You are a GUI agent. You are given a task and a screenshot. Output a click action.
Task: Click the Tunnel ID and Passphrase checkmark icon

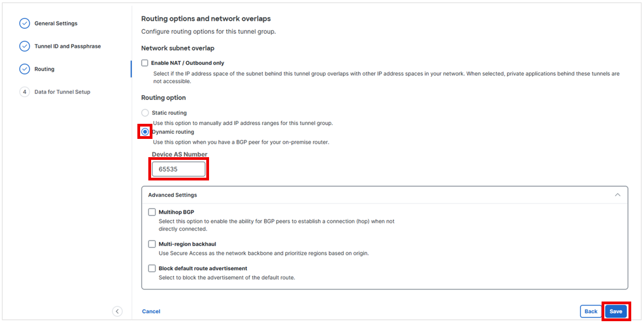(25, 46)
